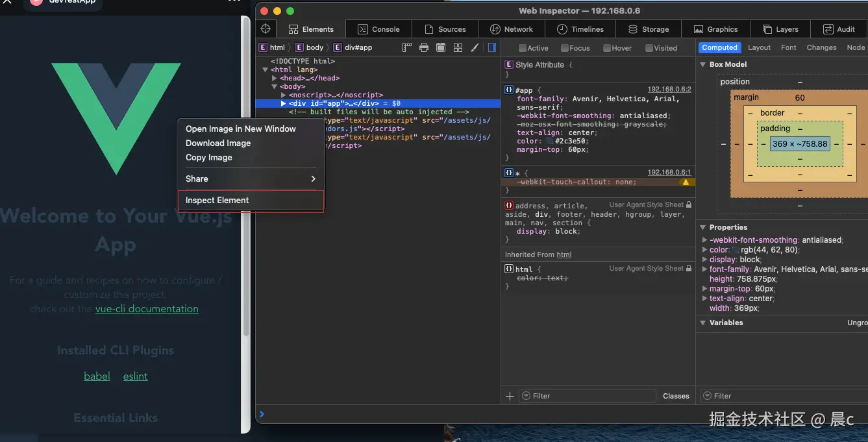This screenshot has height=442, width=868.
Task: Click the Console tab icon
Action: [x=363, y=29]
